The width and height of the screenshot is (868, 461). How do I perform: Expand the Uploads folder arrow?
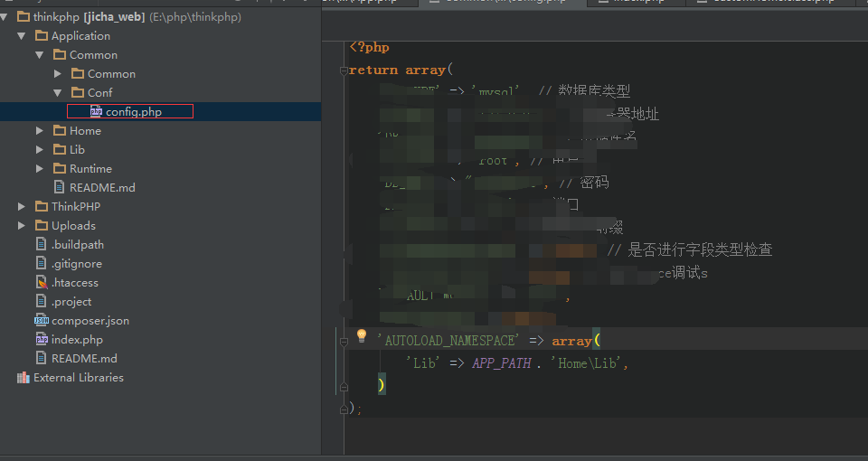[x=21, y=225]
